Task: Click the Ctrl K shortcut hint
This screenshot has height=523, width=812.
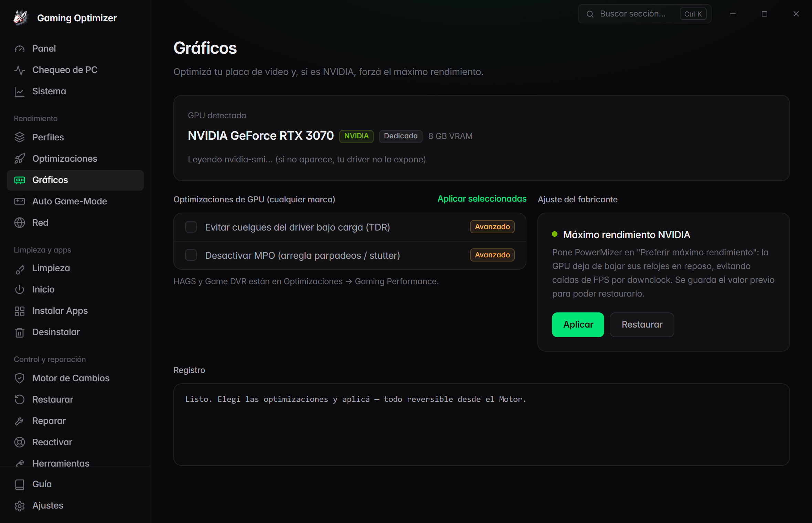Action: point(693,14)
